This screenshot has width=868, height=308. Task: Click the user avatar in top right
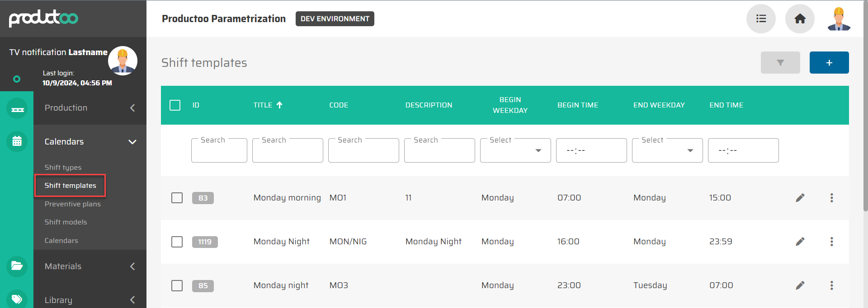839,19
